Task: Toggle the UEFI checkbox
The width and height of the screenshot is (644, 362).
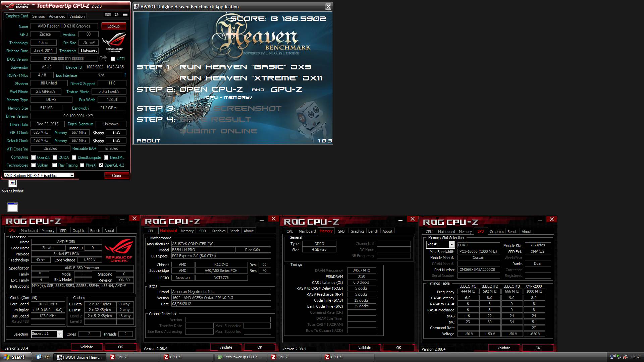Action: pos(113,59)
